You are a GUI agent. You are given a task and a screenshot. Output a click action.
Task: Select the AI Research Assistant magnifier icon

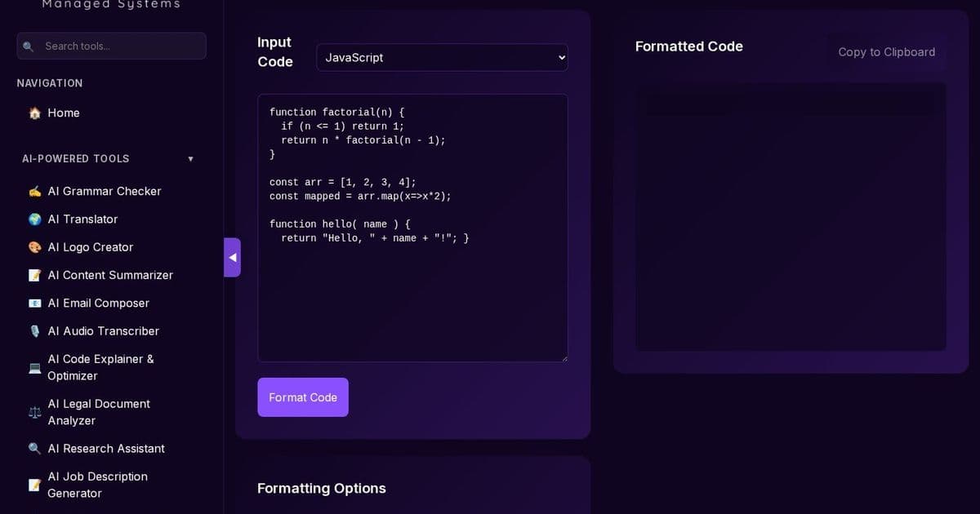34,448
